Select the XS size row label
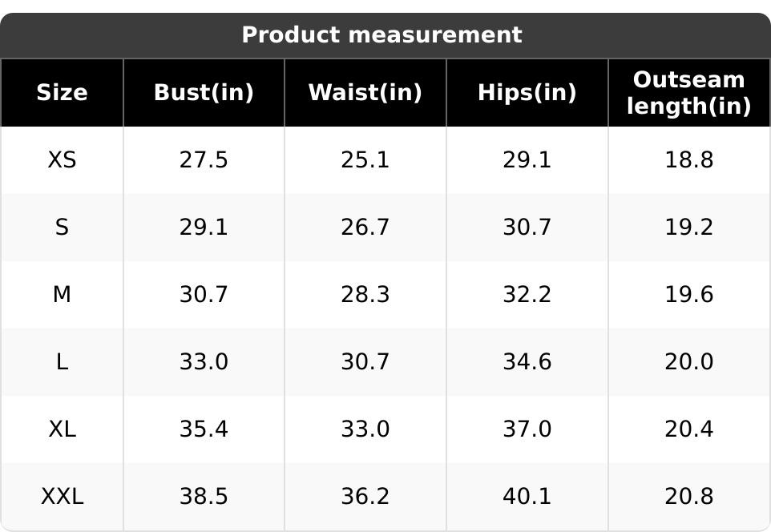This screenshot has height=532, width=771. click(x=62, y=160)
